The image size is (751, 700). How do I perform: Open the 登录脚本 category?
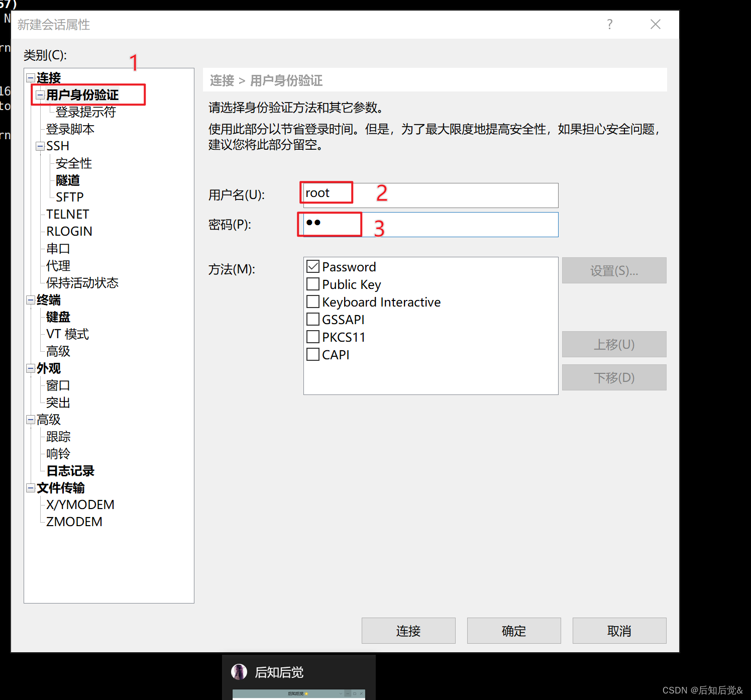point(70,129)
